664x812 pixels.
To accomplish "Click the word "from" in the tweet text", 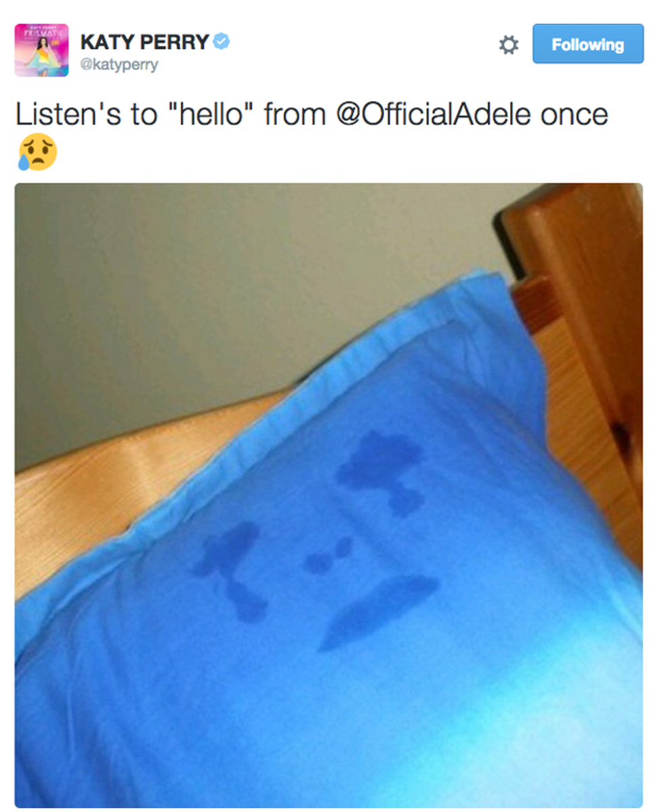I will [295, 115].
